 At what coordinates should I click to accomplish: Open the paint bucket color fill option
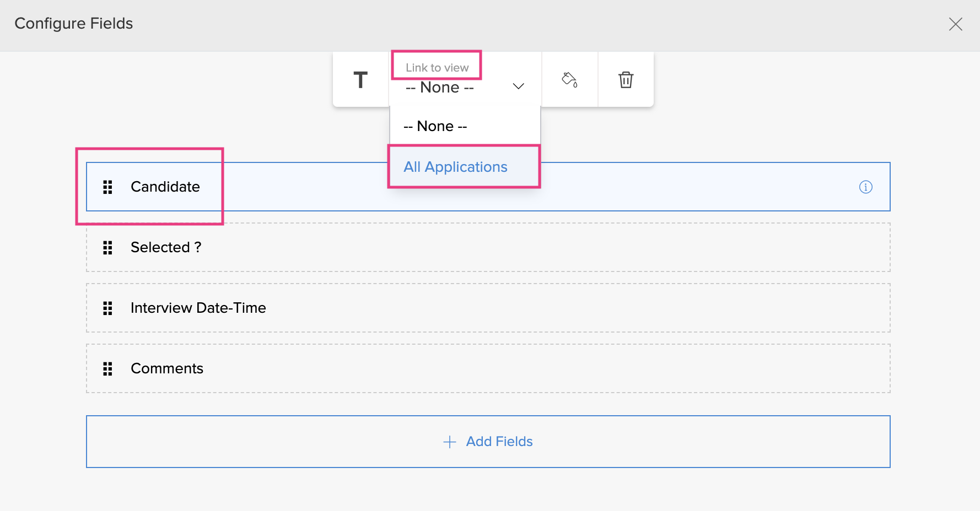tap(569, 80)
